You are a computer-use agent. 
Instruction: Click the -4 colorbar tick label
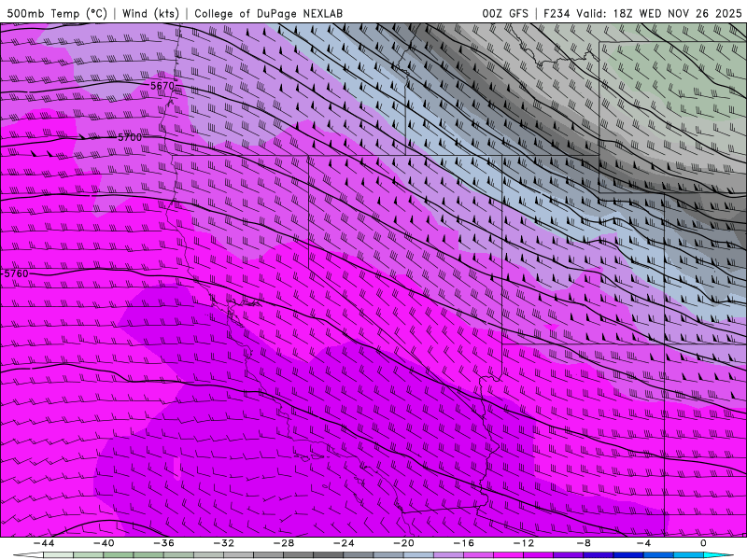[x=643, y=543]
